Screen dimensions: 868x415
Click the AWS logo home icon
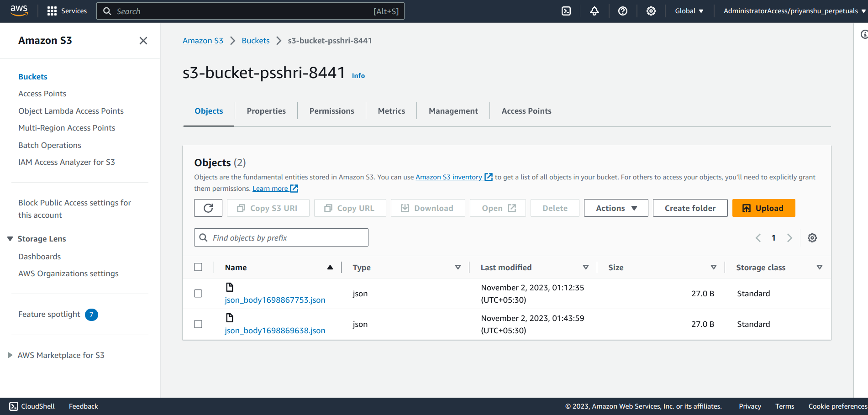tap(19, 11)
